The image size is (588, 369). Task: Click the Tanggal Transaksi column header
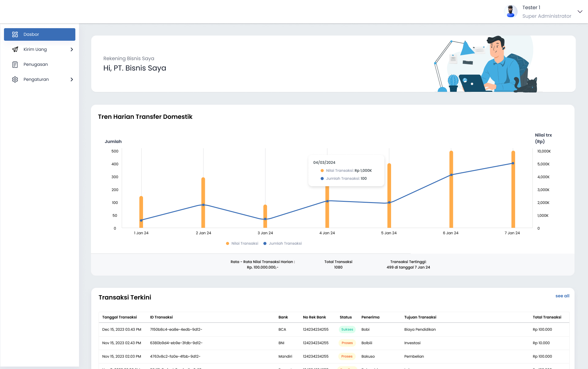click(119, 317)
